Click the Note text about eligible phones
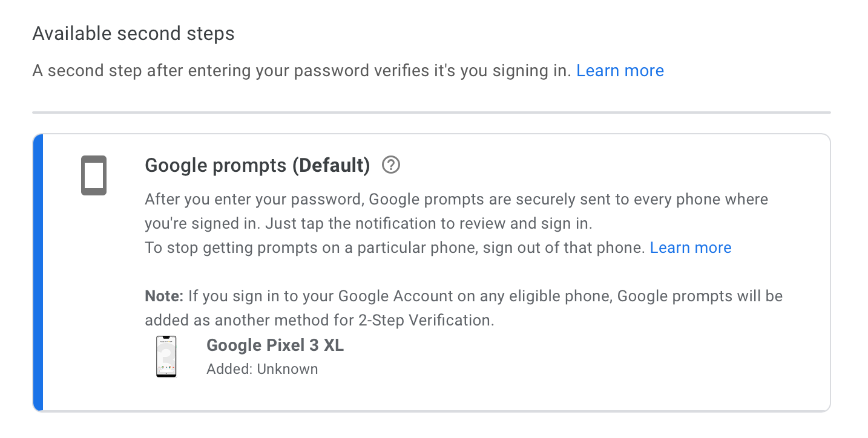The width and height of the screenshot is (868, 438). tap(463, 308)
